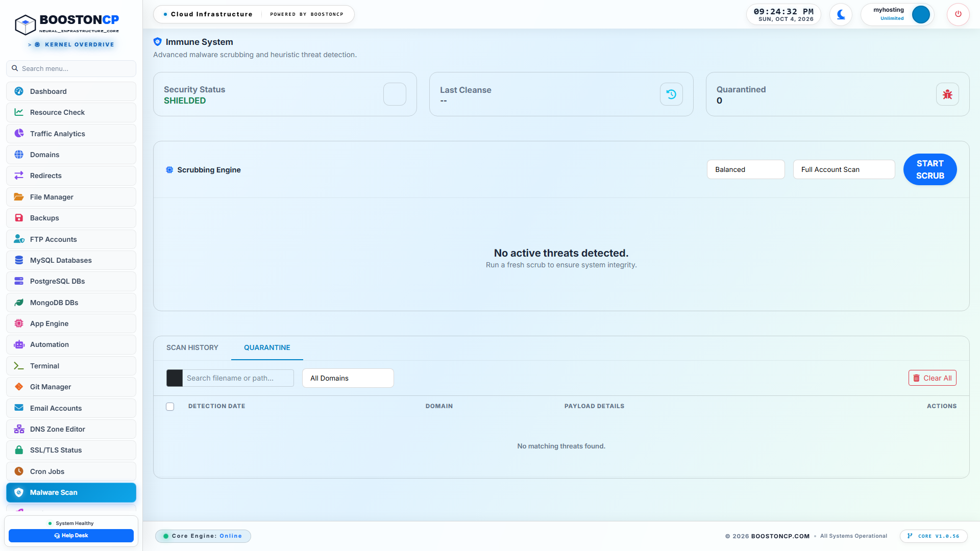This screenshot has height=551, width=980.
Task: Open the Help Desk button
Action: tap(71, 535)
